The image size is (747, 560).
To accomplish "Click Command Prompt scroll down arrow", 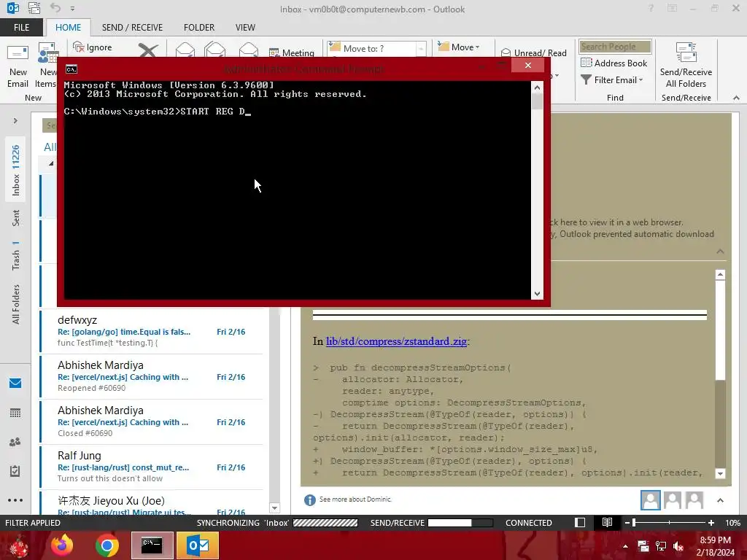I will (537, 294).
